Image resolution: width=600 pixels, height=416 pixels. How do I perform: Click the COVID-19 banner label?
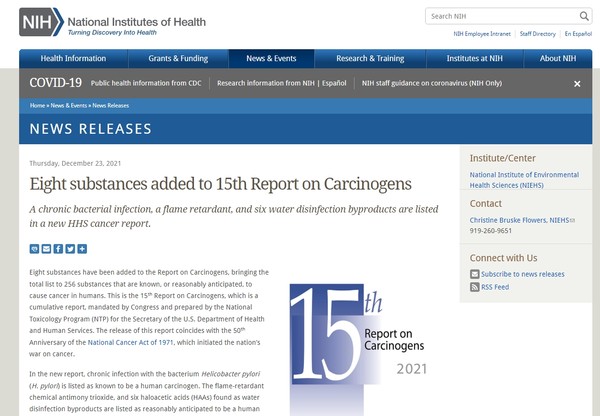pyautogui.click(x=55, y=83)
